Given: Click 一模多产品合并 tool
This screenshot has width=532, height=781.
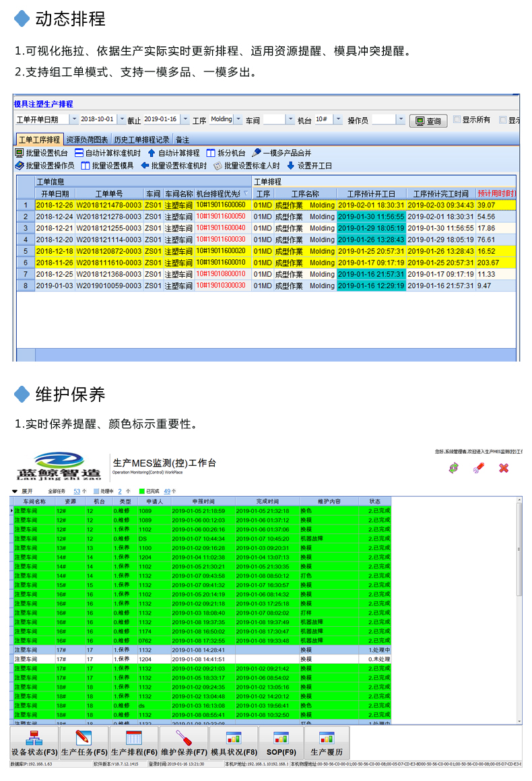Looking at the screenshot, I should click(257, 154).
